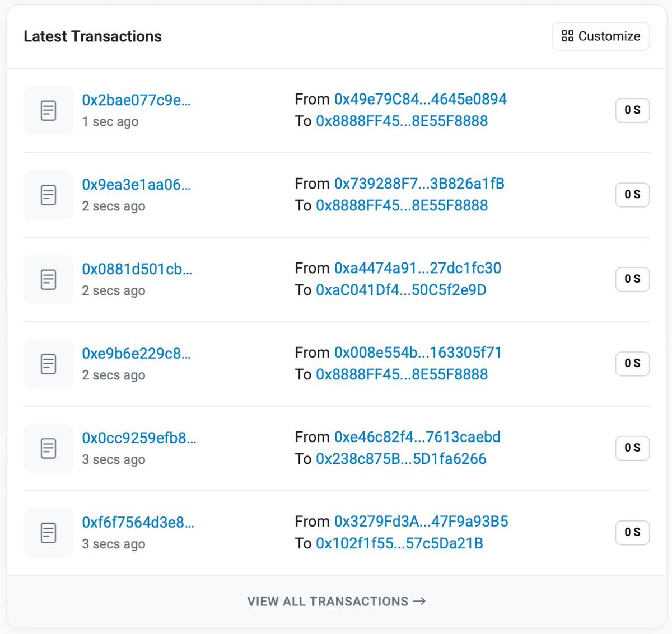Click document icon for transaction 0x2bae077c9e
The width and height of the screenshot is (672, 634).
click(x=49, y=110)
